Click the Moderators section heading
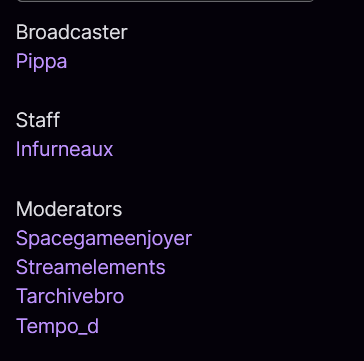 pyautogui.click(x=69, y=209)
